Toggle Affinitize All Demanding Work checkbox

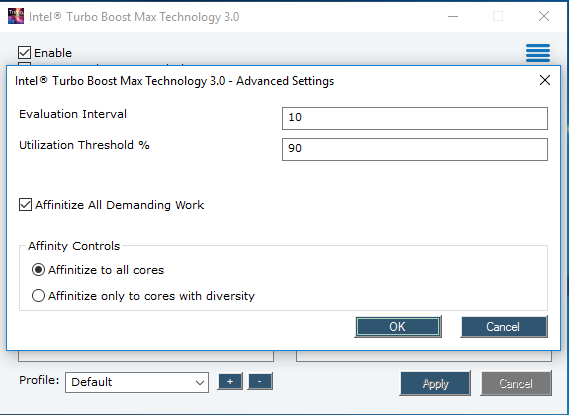pyautogui.click(x=25, y=205)
